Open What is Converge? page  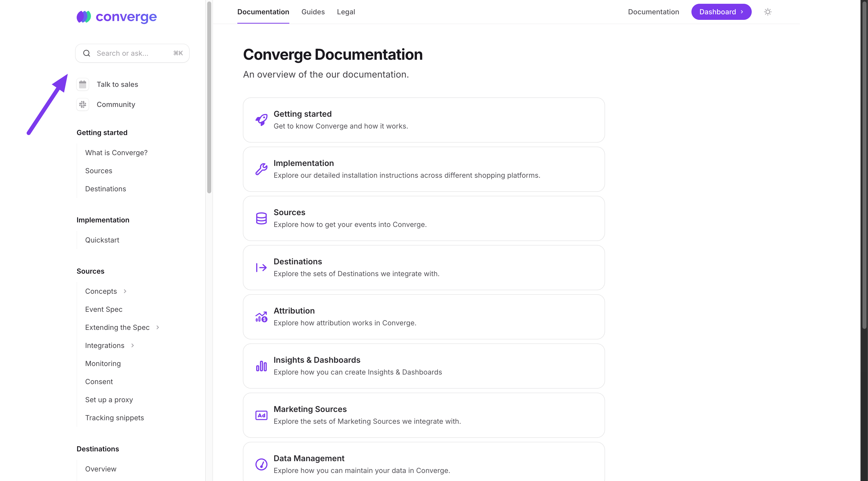point(116,153)
